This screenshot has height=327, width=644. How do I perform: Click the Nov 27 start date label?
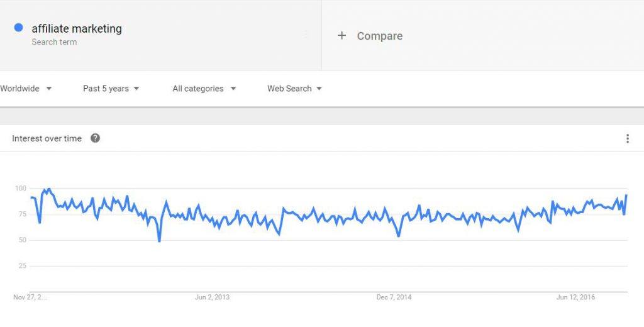tap(30, 297)
